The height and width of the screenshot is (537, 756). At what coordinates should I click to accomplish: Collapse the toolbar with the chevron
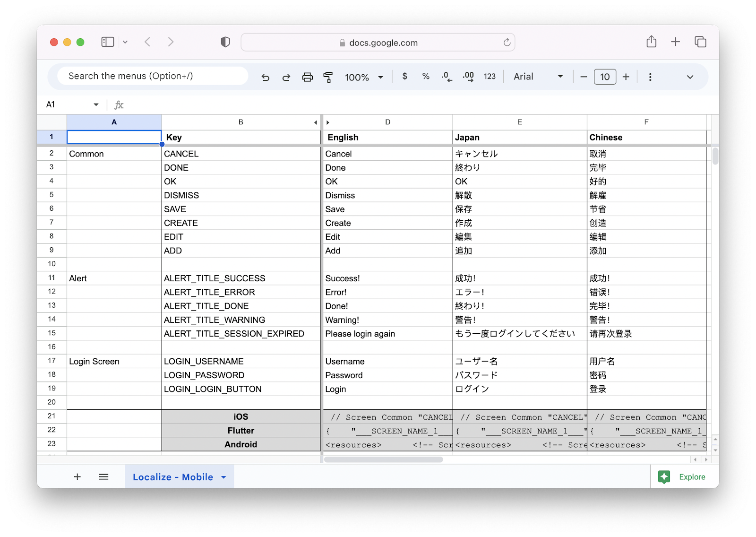[690, 77]
